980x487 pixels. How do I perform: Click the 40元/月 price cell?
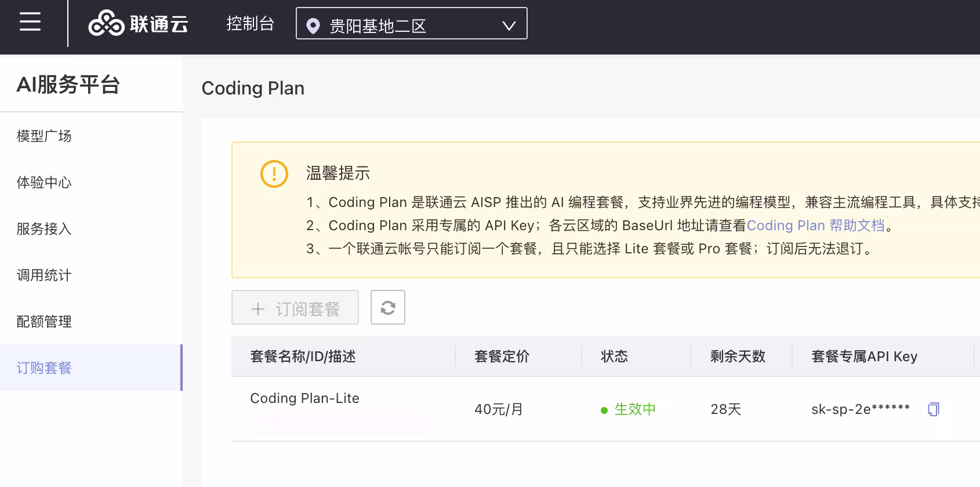[x=498, y=409]
